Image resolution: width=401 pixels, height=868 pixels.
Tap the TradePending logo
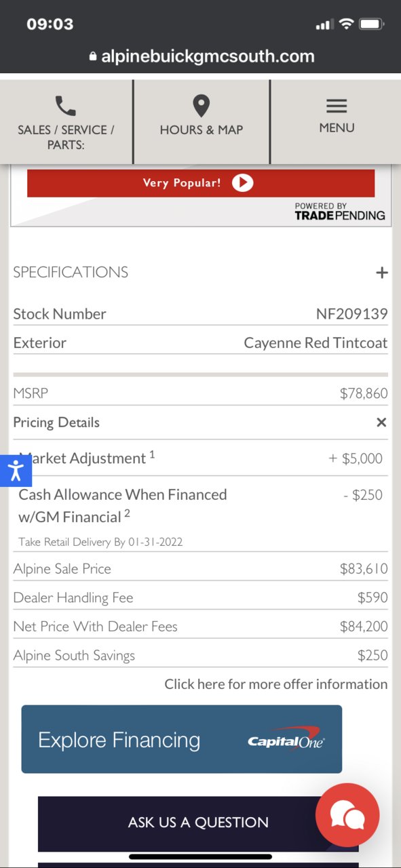(x=340, y=212)
